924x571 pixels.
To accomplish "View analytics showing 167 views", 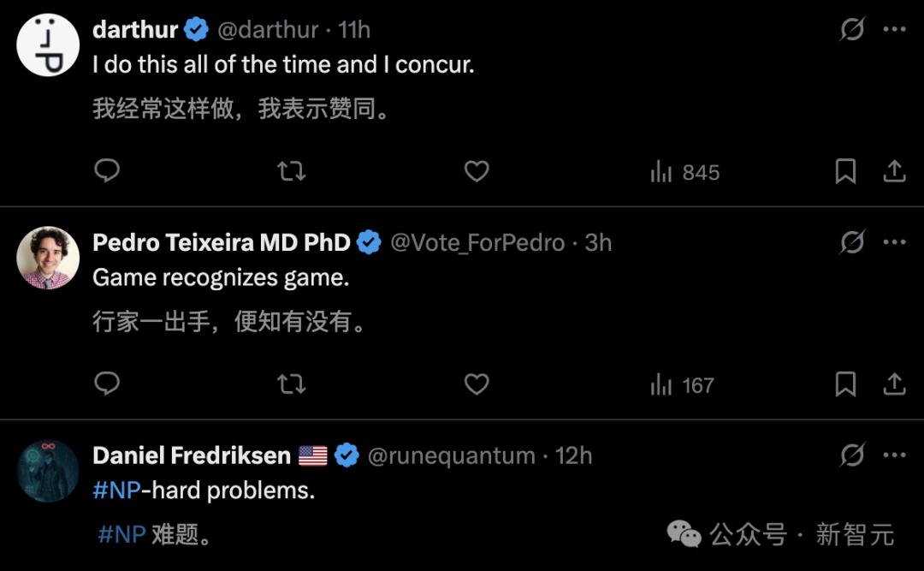I will tap(682, 385).
